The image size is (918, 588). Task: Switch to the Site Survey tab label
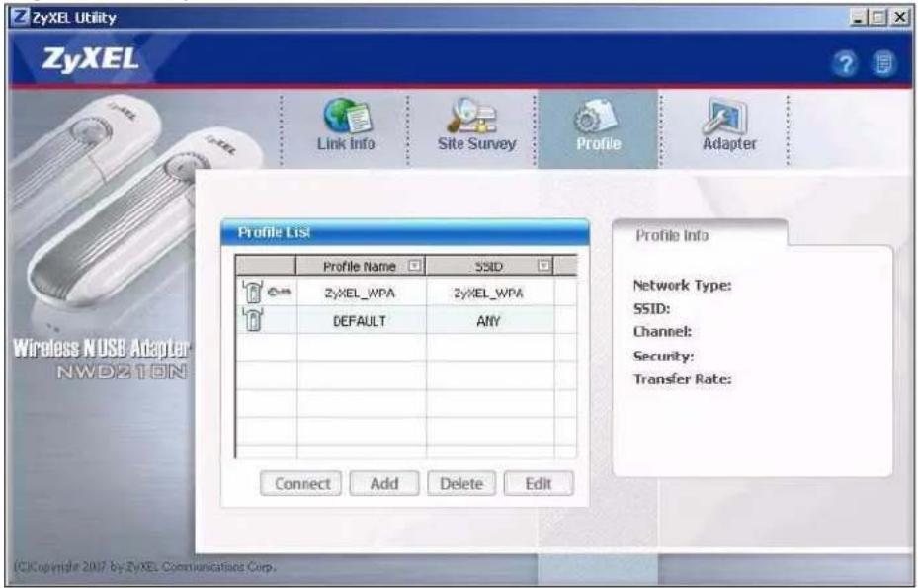click(476, 144)
